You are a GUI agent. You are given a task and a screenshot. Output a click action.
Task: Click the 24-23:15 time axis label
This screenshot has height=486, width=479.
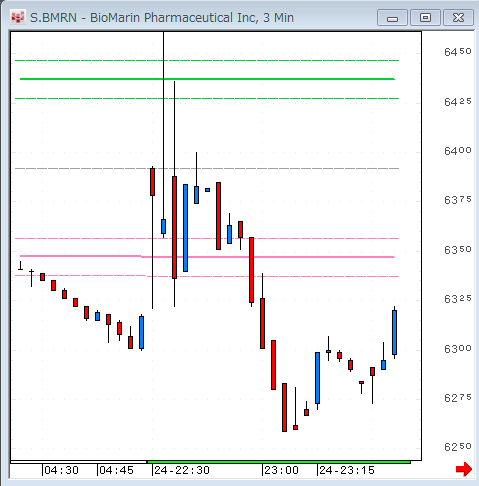[347, 470]
